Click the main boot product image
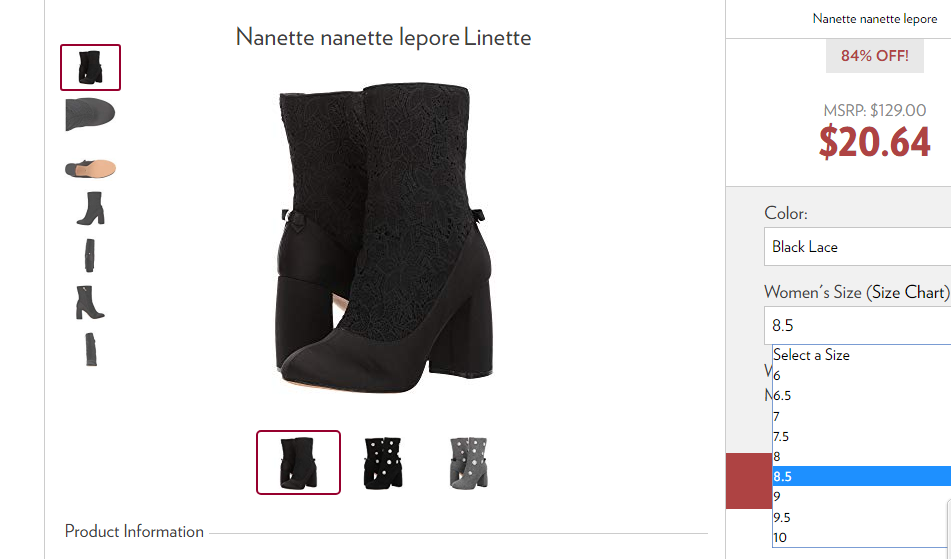Viewport: 951px width, 559px height. pos(383,238)
